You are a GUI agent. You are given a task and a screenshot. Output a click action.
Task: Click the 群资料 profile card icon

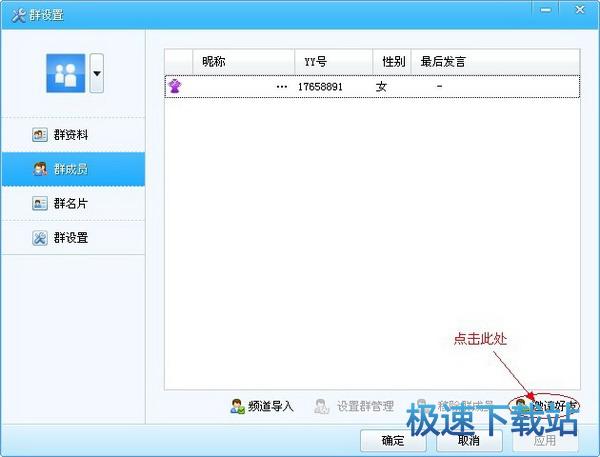40,135
